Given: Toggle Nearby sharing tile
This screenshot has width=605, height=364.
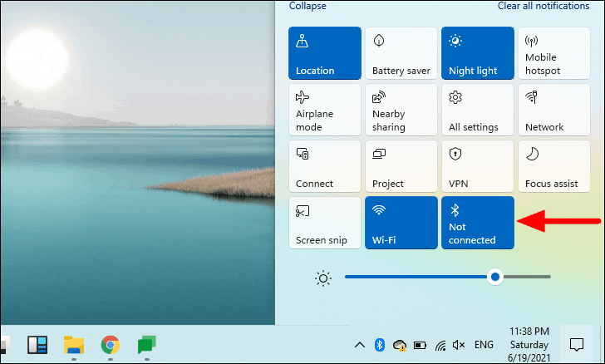Looking at the screenshot, I should click(401, 110).
